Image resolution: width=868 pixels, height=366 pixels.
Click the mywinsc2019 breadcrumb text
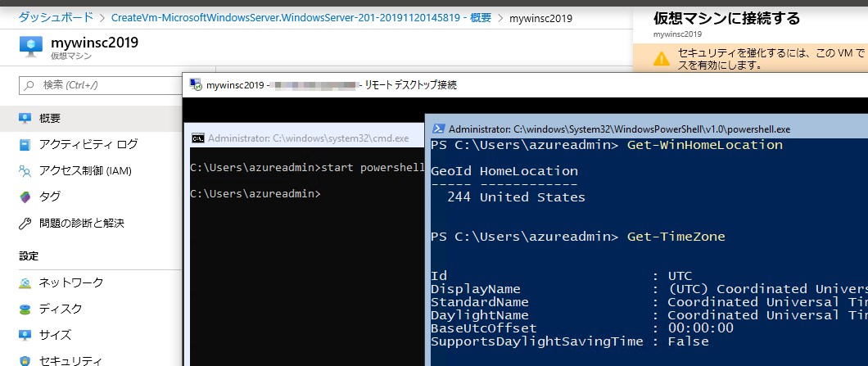click(x=540, y=18)
